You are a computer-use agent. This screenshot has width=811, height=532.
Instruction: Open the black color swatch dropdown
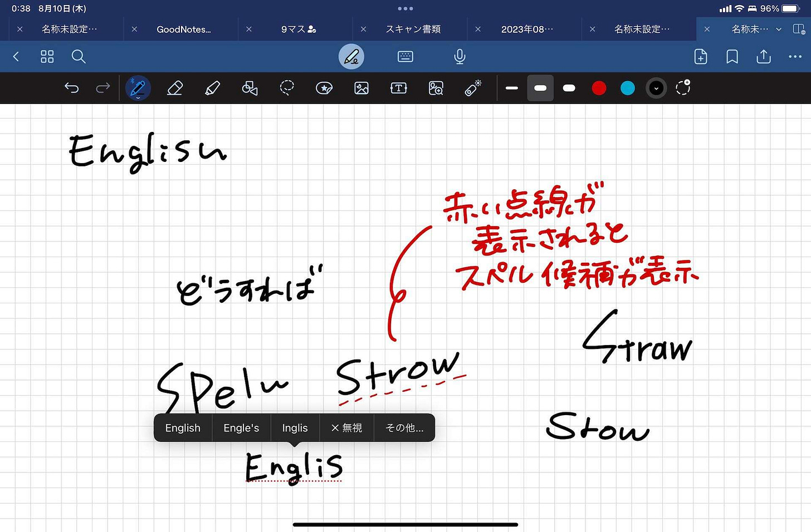656,88
